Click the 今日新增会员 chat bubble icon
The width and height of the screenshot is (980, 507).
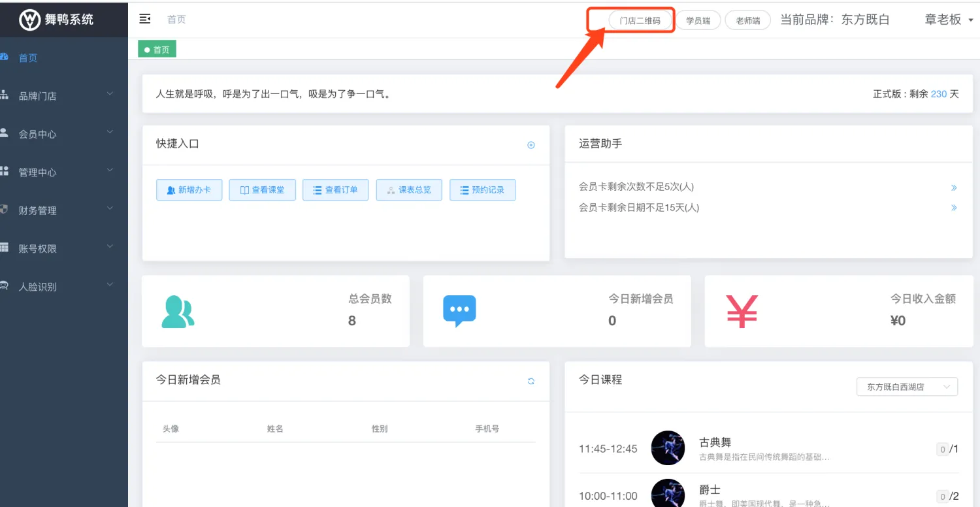pos(459,311)
